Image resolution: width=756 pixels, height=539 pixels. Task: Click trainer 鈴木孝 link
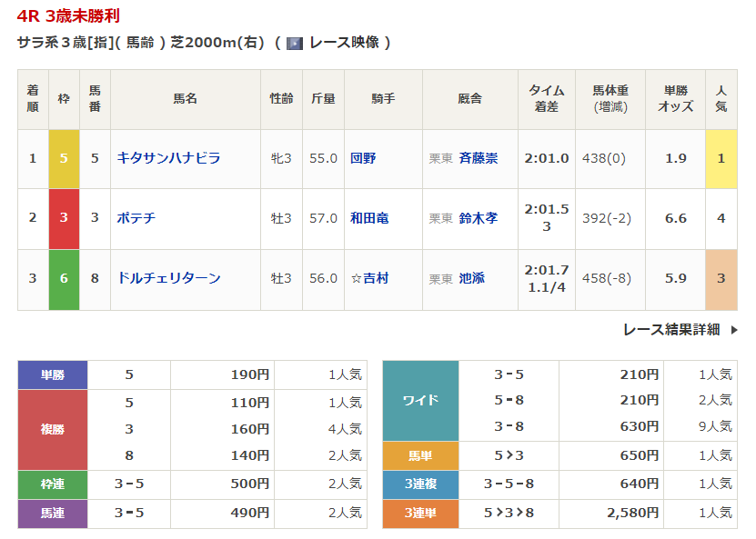[478, 218]
